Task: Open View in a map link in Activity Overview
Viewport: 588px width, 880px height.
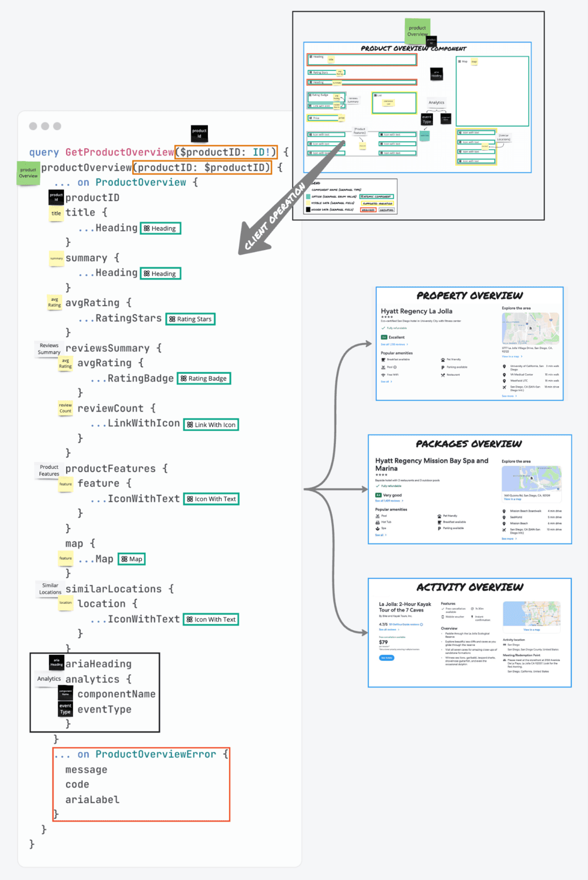Action: (x=532, y=630)
